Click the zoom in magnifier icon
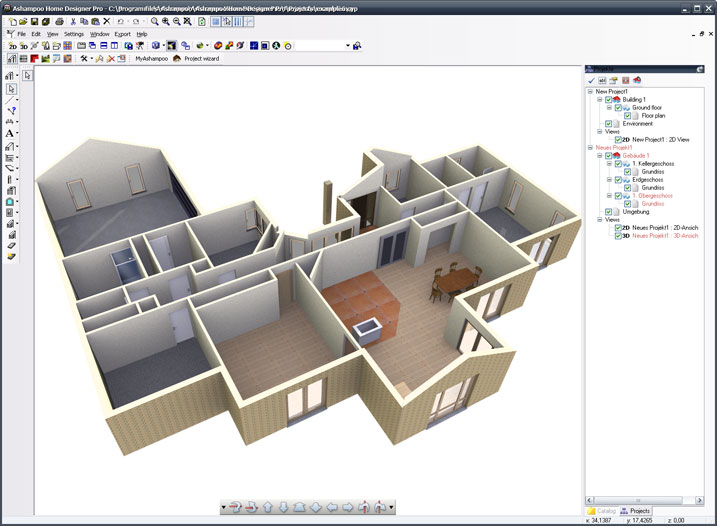 166,21
